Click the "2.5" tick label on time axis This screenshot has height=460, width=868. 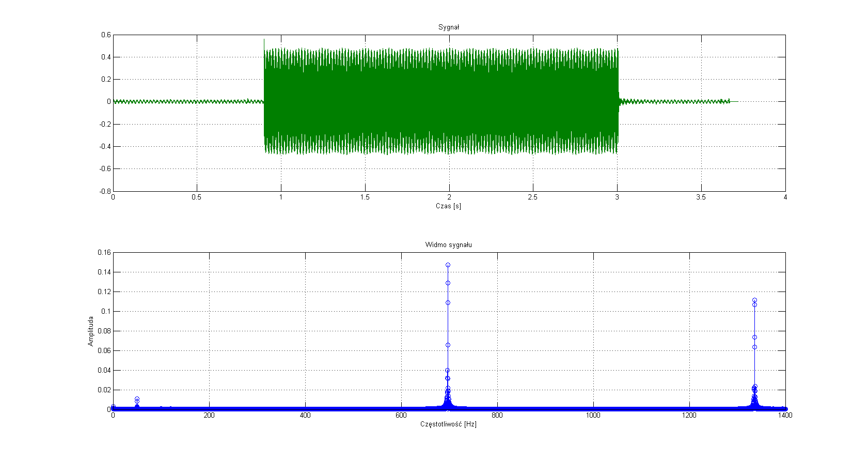click(x=533, y=197)
